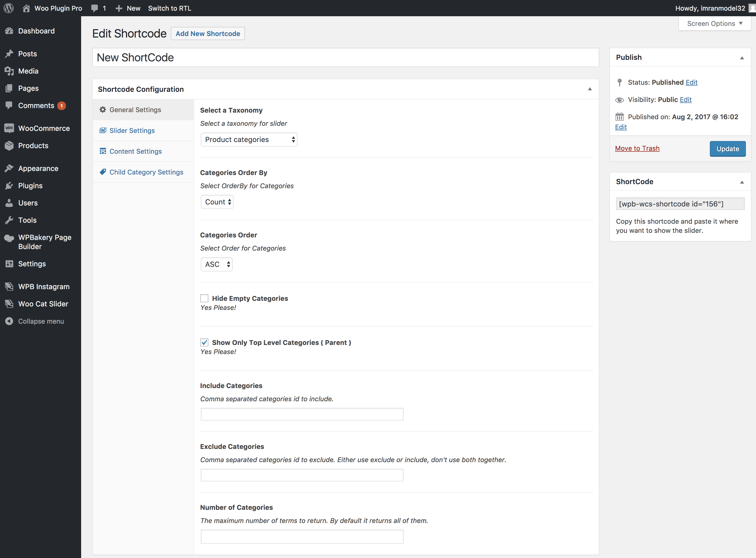The image size is (756, 558).
Task: Click the Comments speech bubble sidebar icon
Action: click(9, 105)
